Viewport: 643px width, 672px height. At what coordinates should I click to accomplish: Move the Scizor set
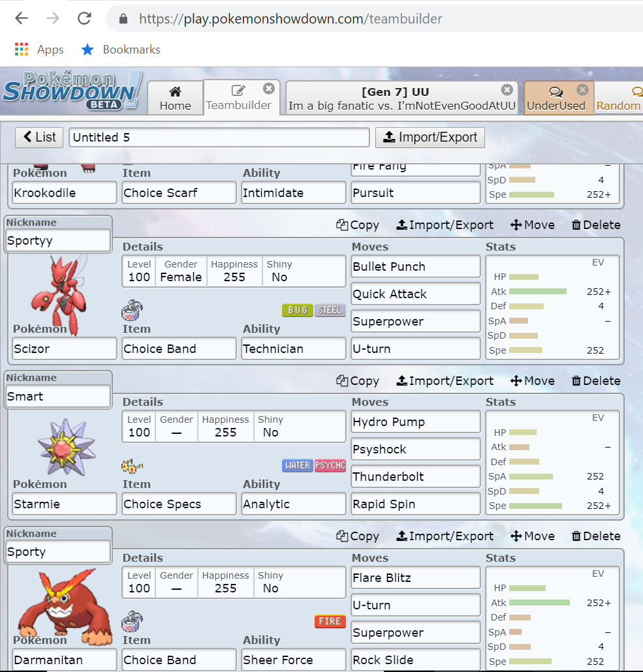[x=532, y=225]
